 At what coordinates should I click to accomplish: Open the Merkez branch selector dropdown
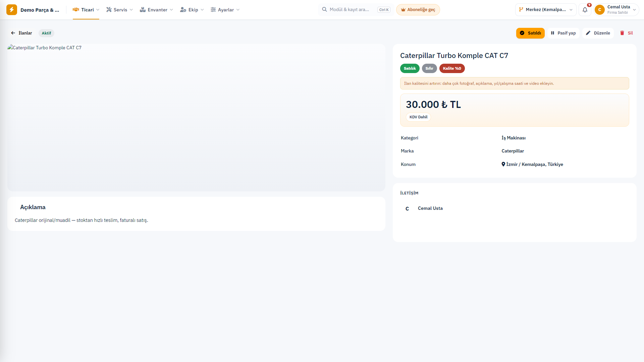[546, 10]
